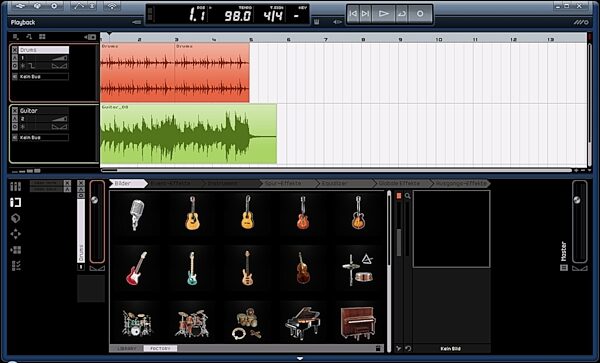Viewport: 600px width, 363px height.
Task: Switch to the Library button
Action: click(127, 348)
